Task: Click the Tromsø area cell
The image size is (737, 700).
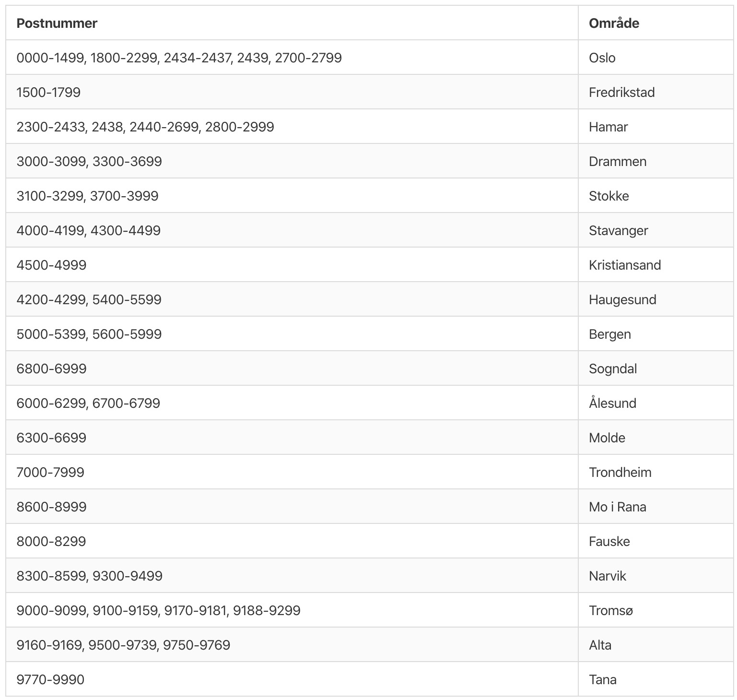Action: coord(611,610)
